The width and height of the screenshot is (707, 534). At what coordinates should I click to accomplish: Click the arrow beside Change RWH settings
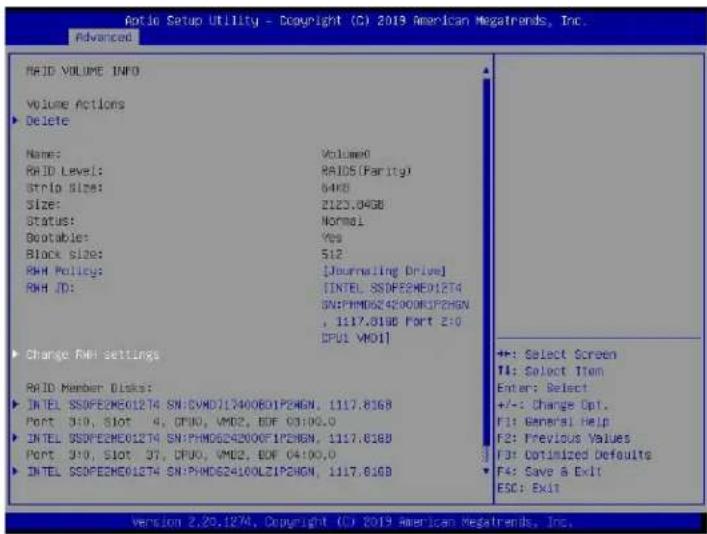tap(16, 354)
